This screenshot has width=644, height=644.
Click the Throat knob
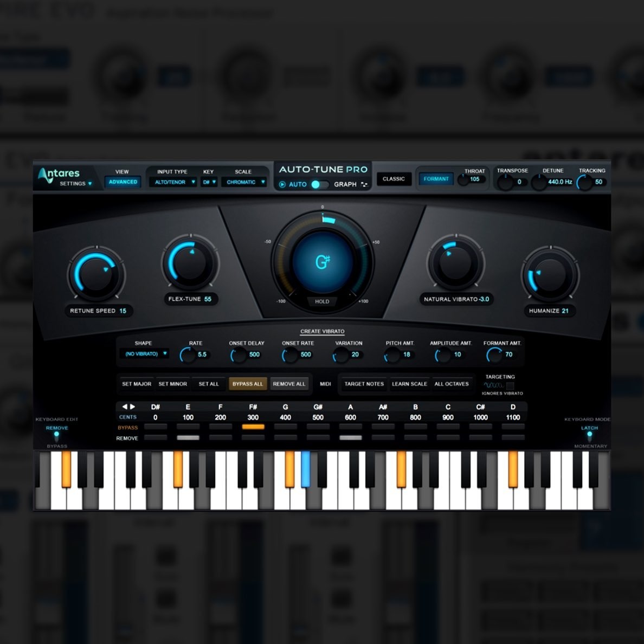tap(463, 179)
